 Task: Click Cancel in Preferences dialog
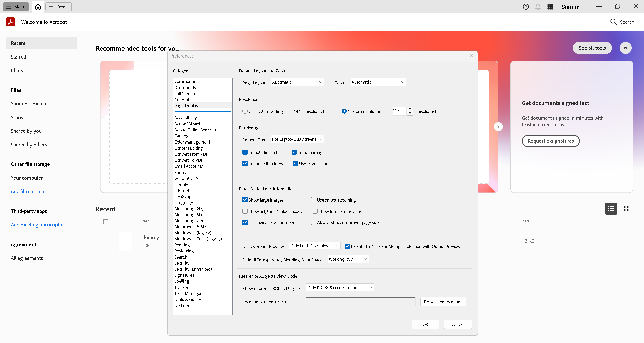[x=458, y=324]
